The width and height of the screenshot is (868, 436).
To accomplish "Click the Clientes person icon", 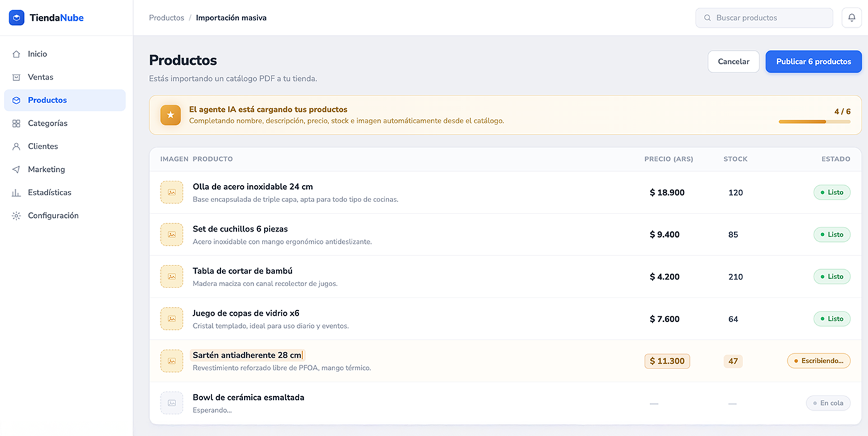I will (16, 147).
